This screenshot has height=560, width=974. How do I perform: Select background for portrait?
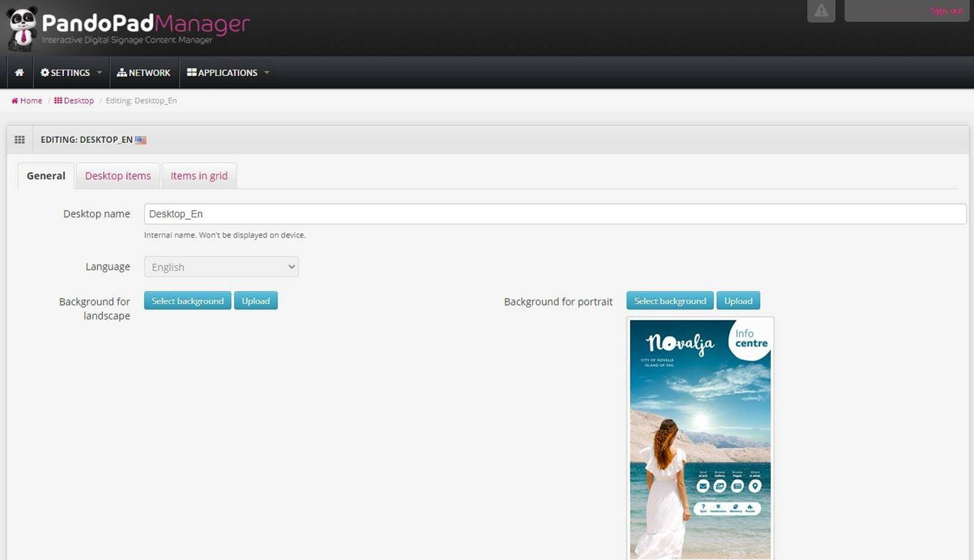click(x=670, y=301)
